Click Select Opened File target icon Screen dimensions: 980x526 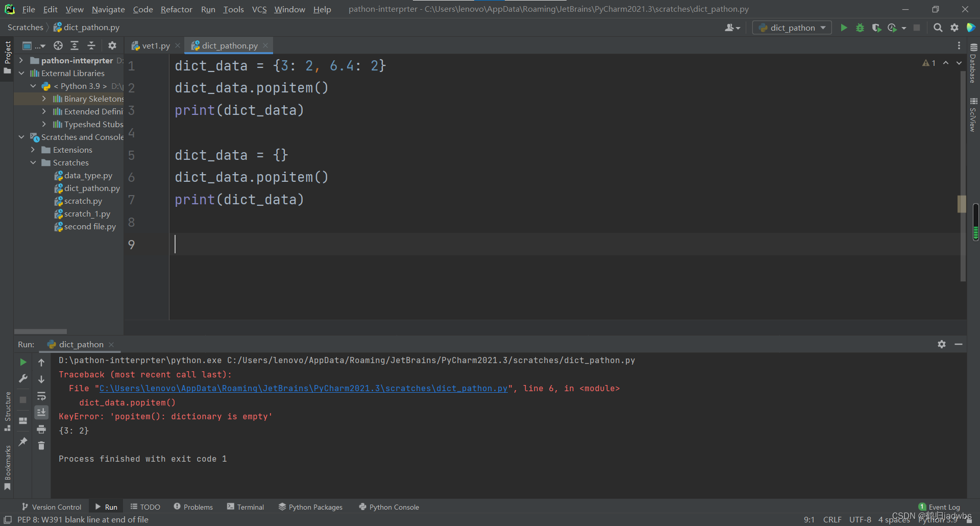coord(58,45)
